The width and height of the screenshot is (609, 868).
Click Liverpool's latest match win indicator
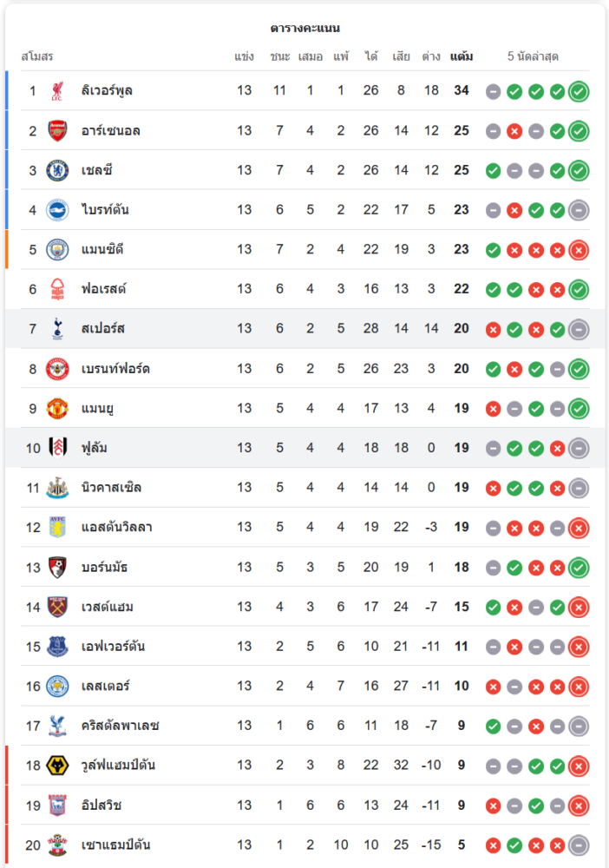point(579,91)
